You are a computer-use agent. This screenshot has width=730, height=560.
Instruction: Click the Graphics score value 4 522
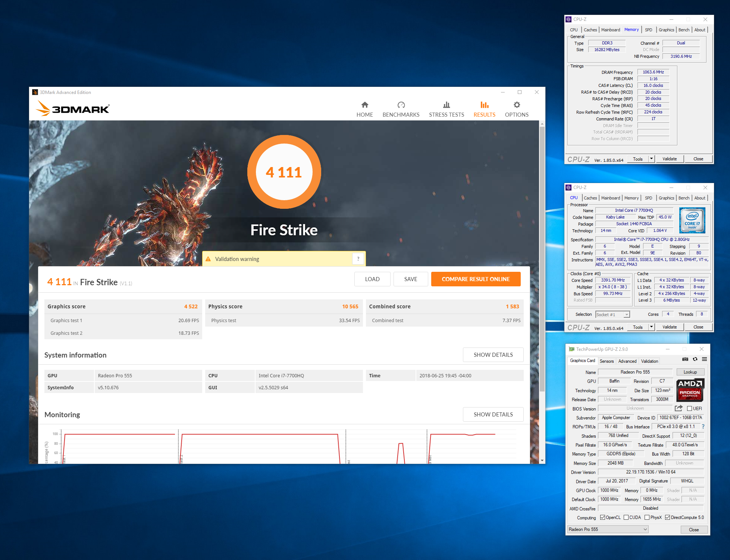[x=191, y=306]
